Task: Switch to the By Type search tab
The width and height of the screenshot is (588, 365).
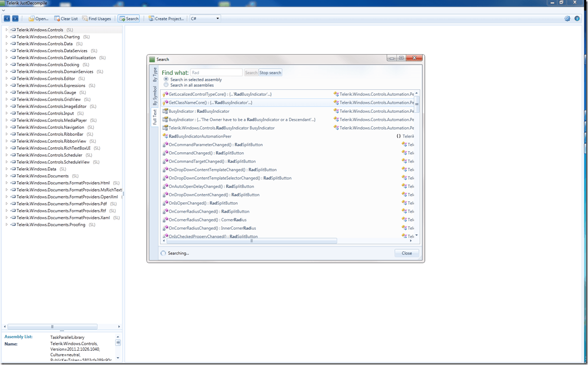Action: [x=155, y=75]
